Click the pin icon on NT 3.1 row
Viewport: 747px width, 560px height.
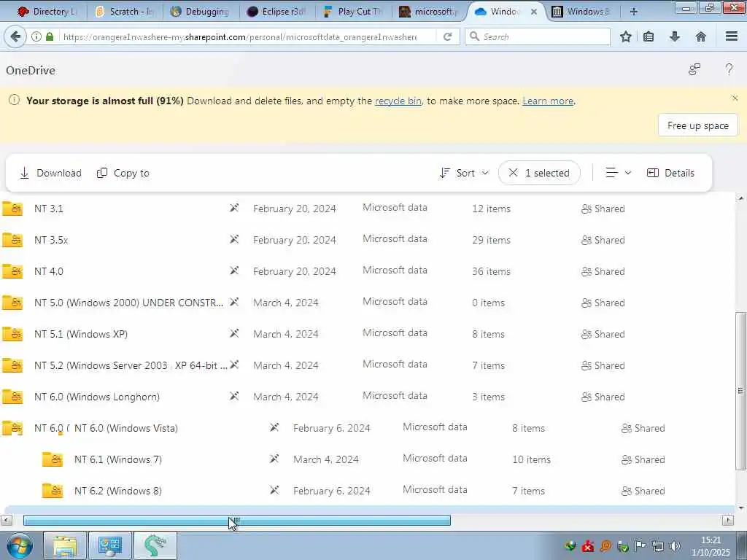pos(234,208)
